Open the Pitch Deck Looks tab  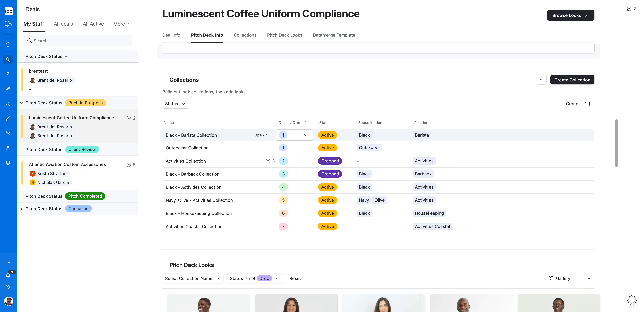[x=284, y=35]
